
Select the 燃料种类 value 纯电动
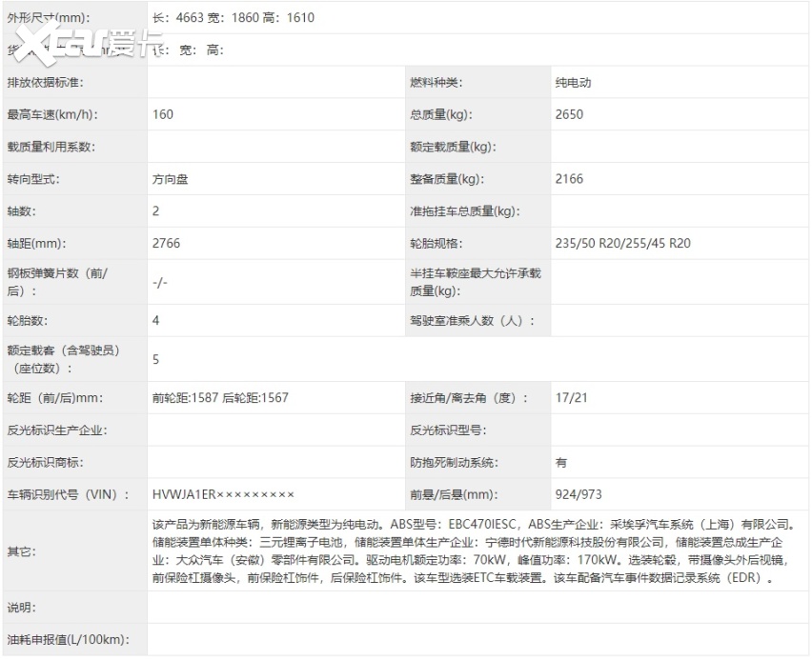(574, 83)
